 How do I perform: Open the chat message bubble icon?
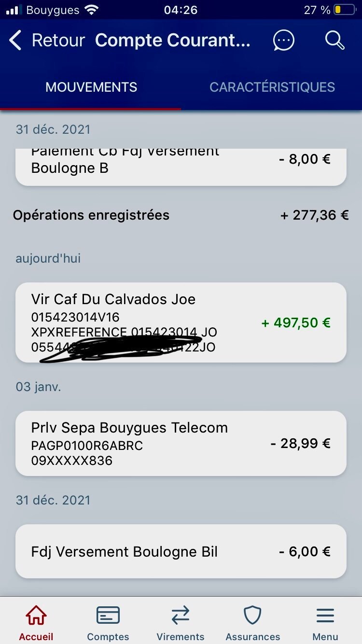[x=283, y=41]
